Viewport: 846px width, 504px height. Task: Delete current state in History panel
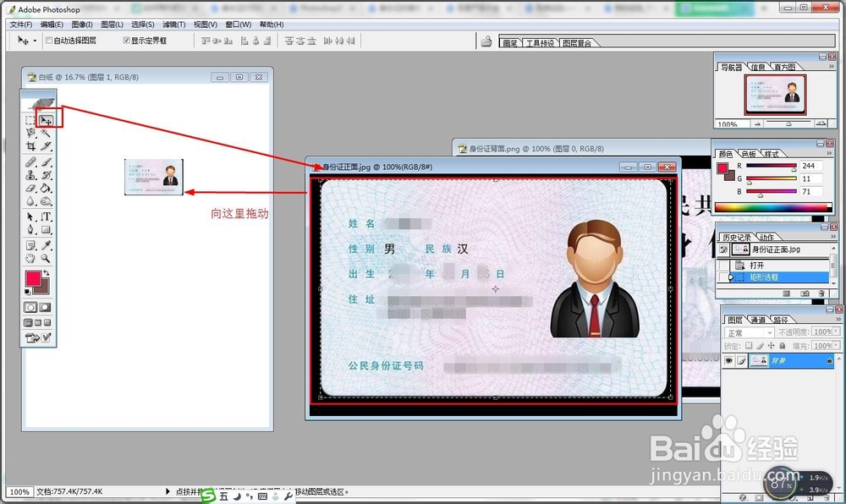[x=821, y=293]
